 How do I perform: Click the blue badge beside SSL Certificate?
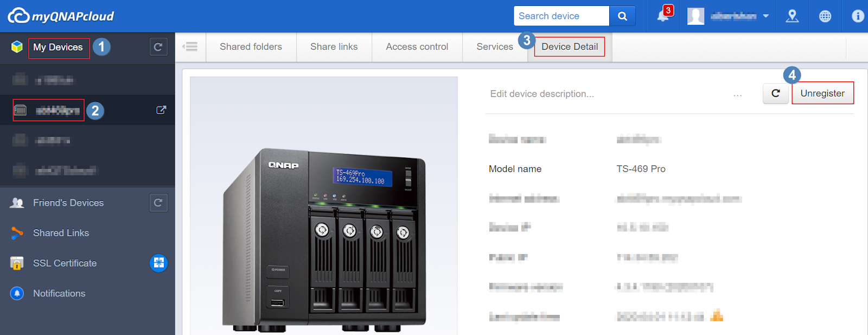tap(158, 263)
